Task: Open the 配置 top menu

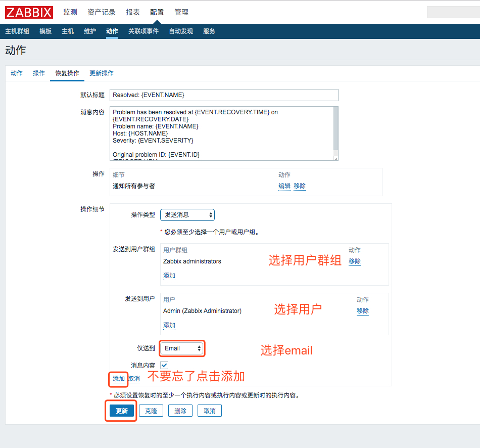Action: tap(157, 12)
